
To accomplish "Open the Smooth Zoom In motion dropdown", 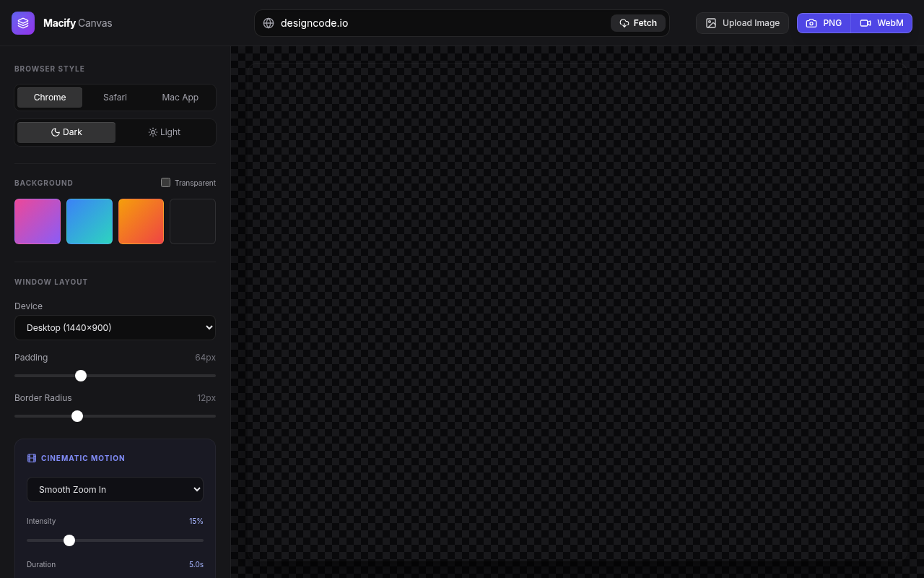I will pyautogui.click(x=115, y=489).
